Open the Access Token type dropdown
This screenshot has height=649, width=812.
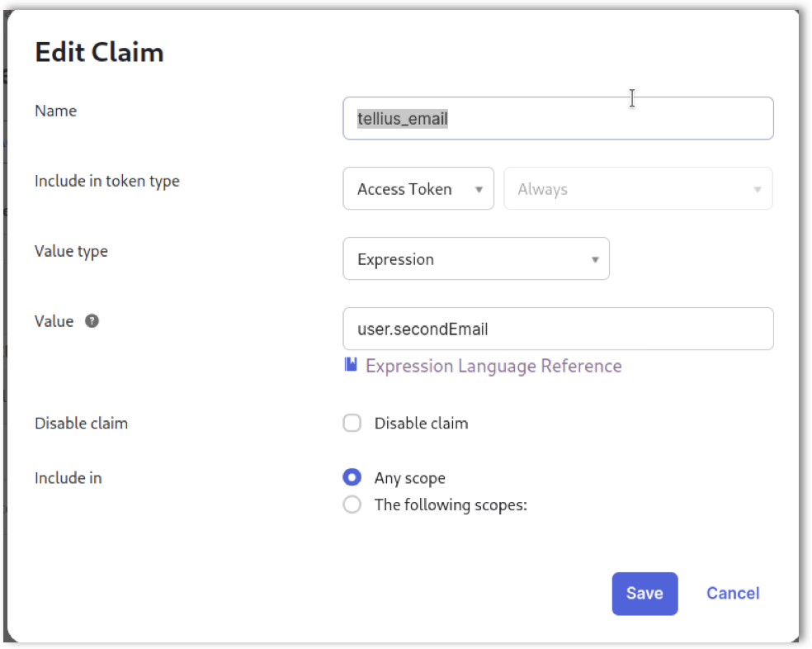coord(418,189)
